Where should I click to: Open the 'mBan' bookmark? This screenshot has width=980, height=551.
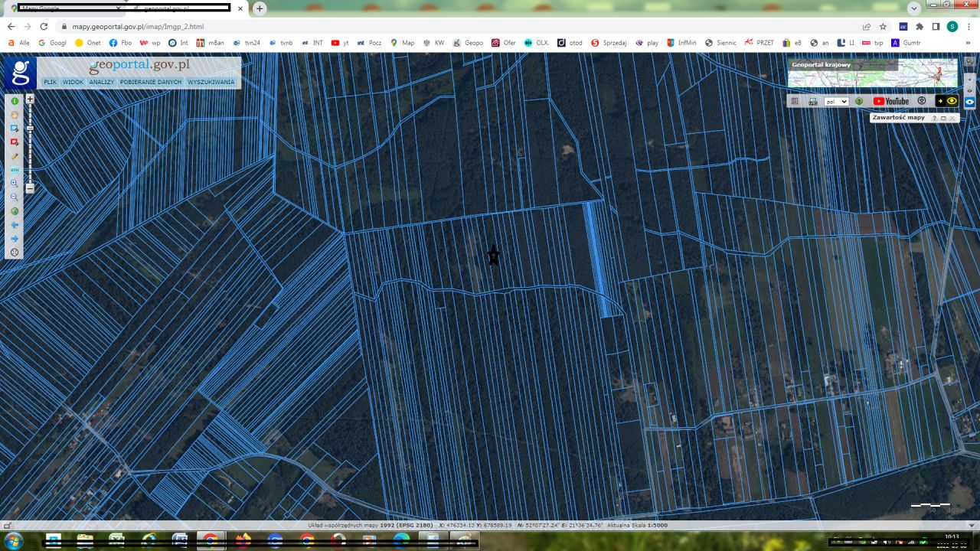click(x=211, y=43)
